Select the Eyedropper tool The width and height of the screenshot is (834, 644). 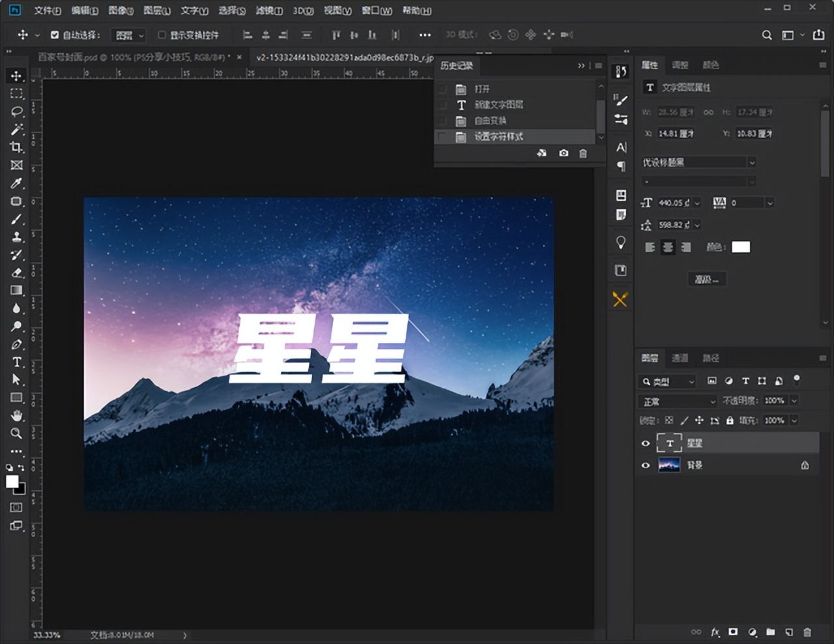(x=17, y=183)
